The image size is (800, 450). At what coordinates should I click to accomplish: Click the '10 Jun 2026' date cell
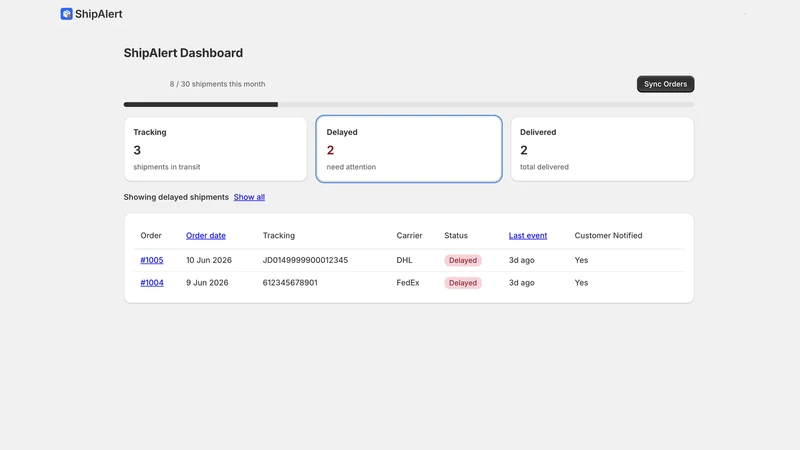pyautogui.click(x=209, y=260)
